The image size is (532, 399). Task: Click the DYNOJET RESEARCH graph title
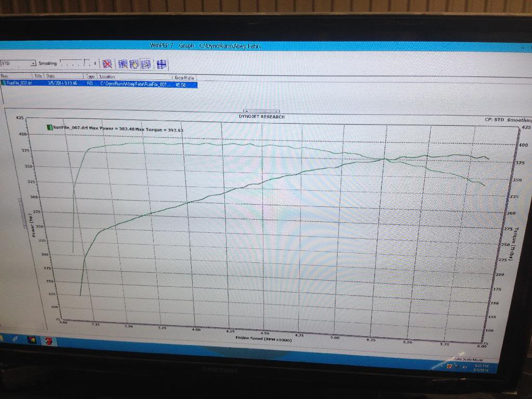pos(262,117)
